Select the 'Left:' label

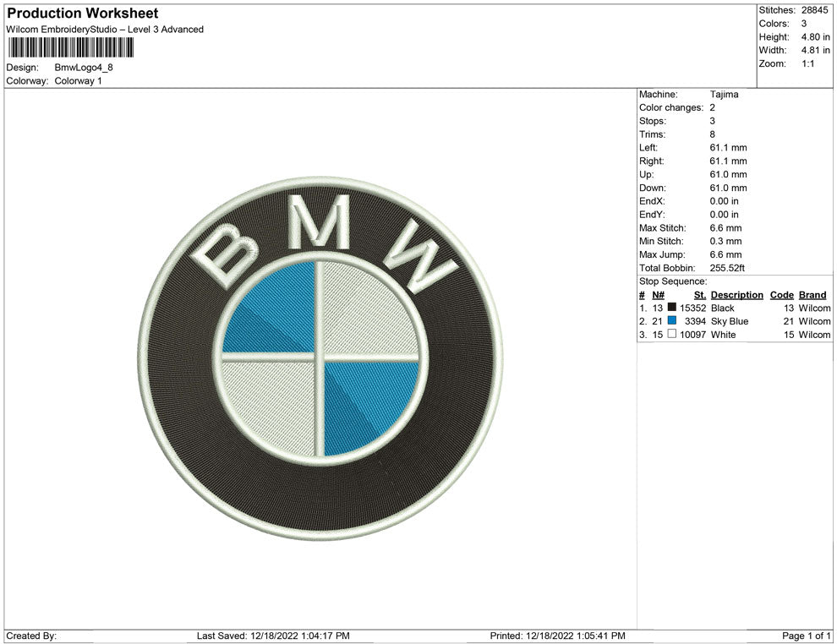click(648, 148)
